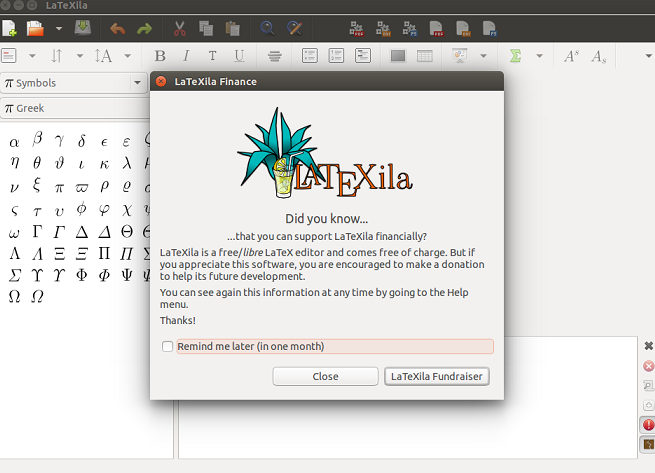Image resolution: width=655 pixels, height=473 pixels.
Task: Insert the theta symbol
Action: coord(37,162)
